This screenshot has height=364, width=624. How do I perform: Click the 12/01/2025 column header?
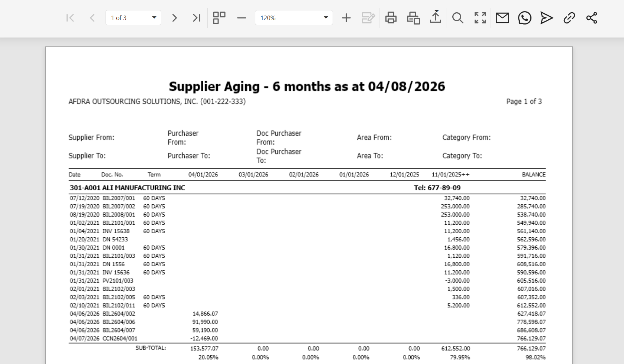(404, 175)
